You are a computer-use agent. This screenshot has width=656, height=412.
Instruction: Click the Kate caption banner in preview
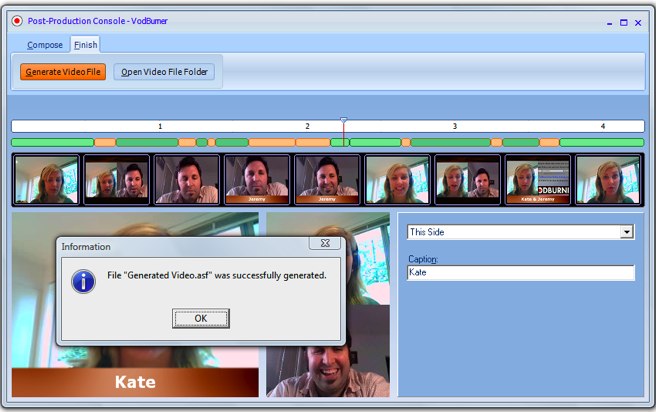135,382
